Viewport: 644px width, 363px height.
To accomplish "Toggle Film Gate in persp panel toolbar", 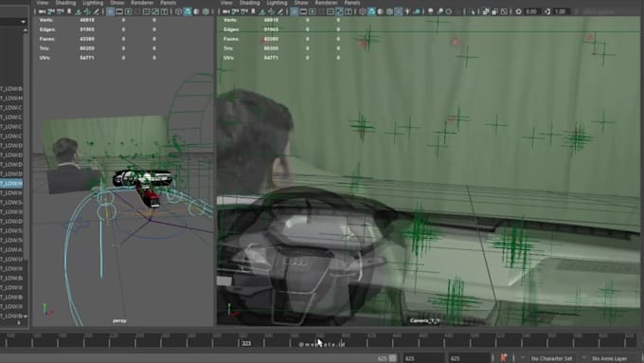I will [x=119, y=11].
